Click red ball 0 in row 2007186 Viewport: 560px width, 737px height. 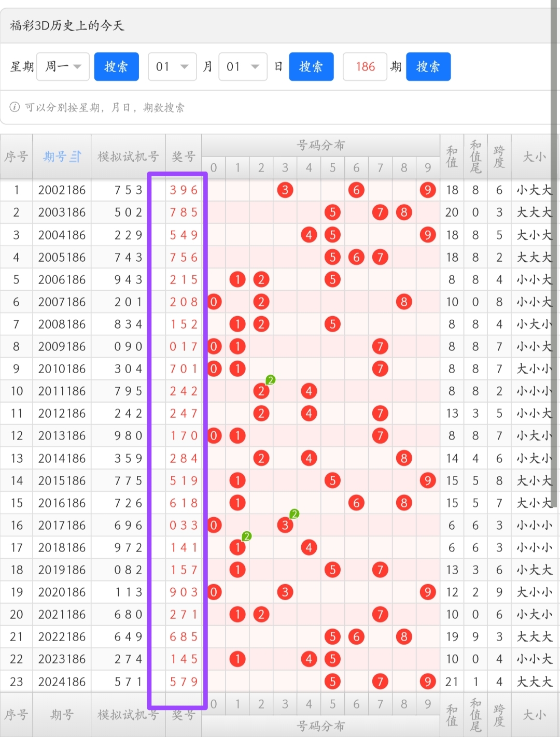tap(214, 302)
